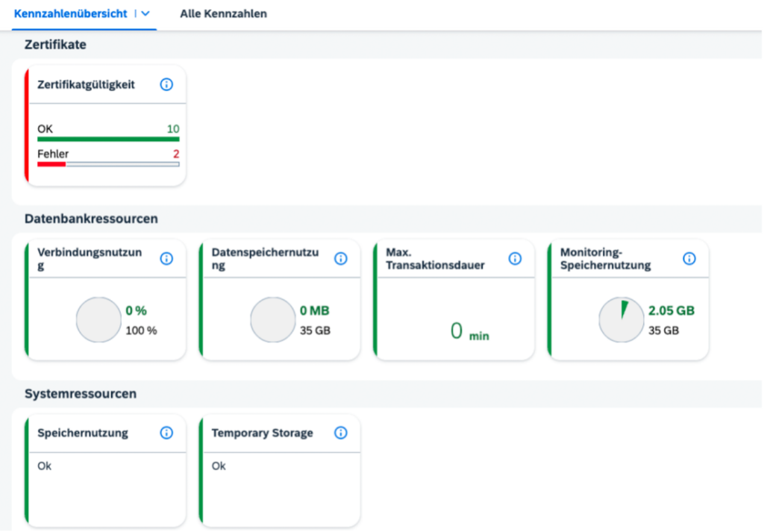This screenshot has height=532, width=764.
Task: Open info for Zertifikatgültigkeit tile
Action: point(166,84)
